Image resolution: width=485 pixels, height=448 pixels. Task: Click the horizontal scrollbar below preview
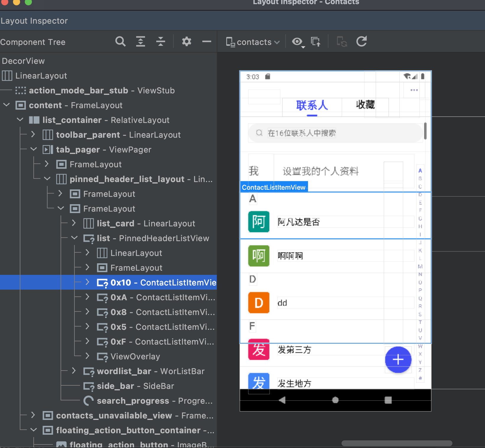[397, 443]
